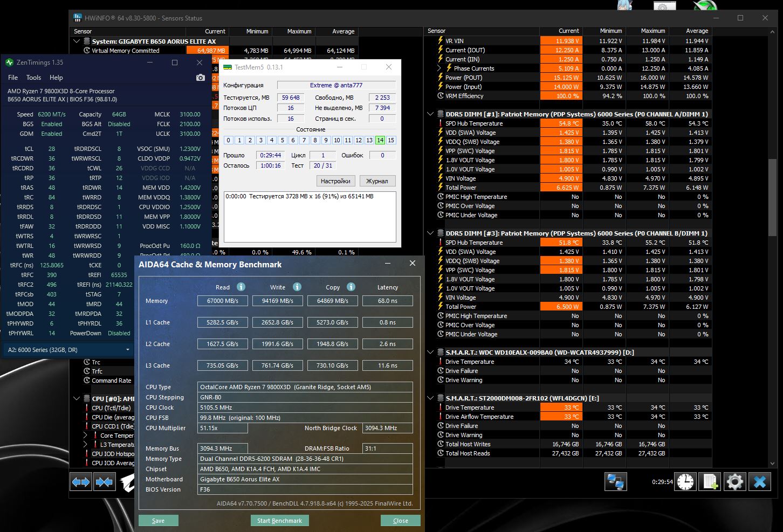Click the Журнал button in TestMem5
This screenshot has width=783, height=532.
click(x=377, y=181)
